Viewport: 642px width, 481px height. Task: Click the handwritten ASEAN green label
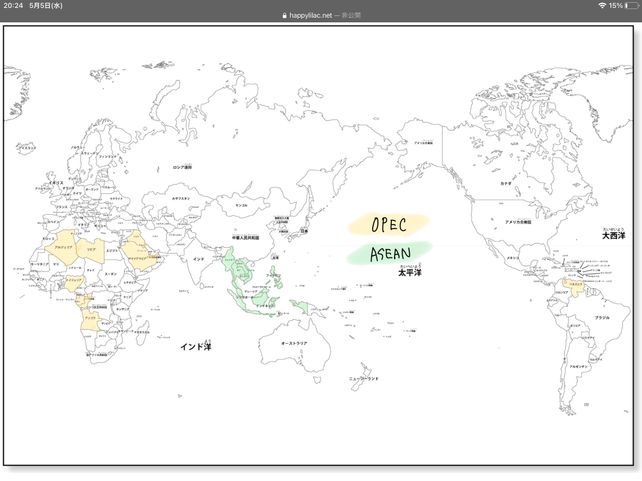(388, 254)
